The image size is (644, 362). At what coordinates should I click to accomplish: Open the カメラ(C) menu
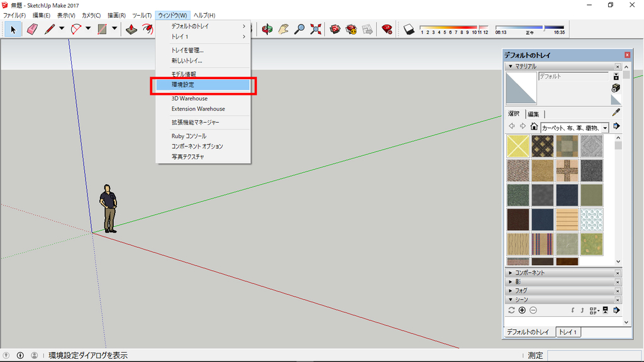pos(91,15)
